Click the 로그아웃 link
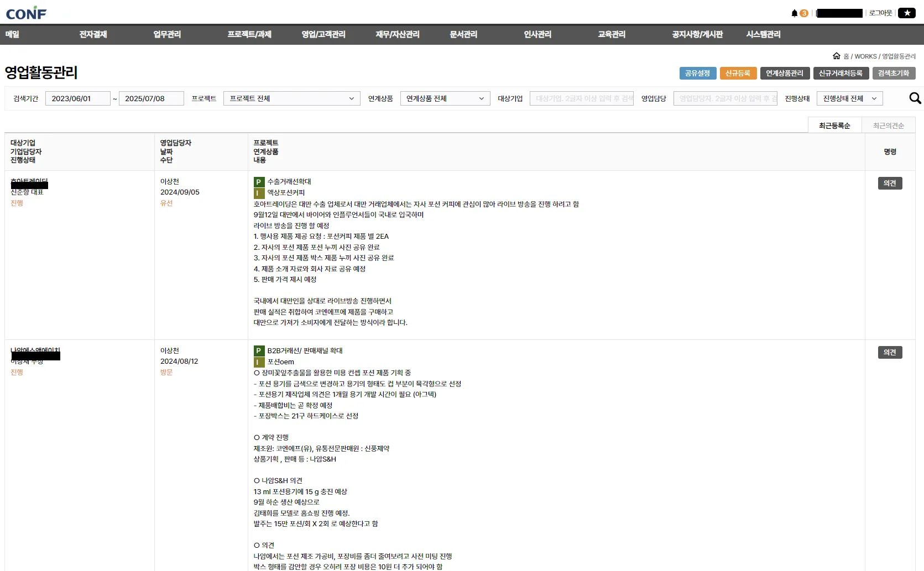Viewport: 924px width, 571px height. click(x=880, y=13)
